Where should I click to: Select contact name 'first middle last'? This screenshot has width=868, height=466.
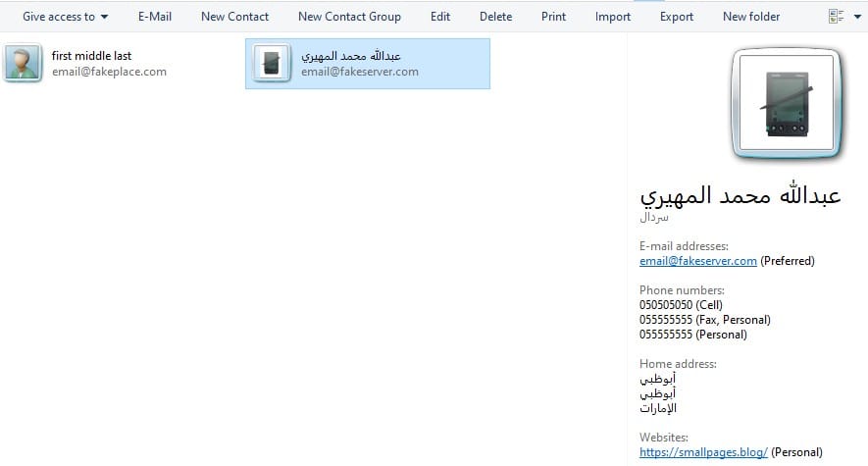[91, 56]
